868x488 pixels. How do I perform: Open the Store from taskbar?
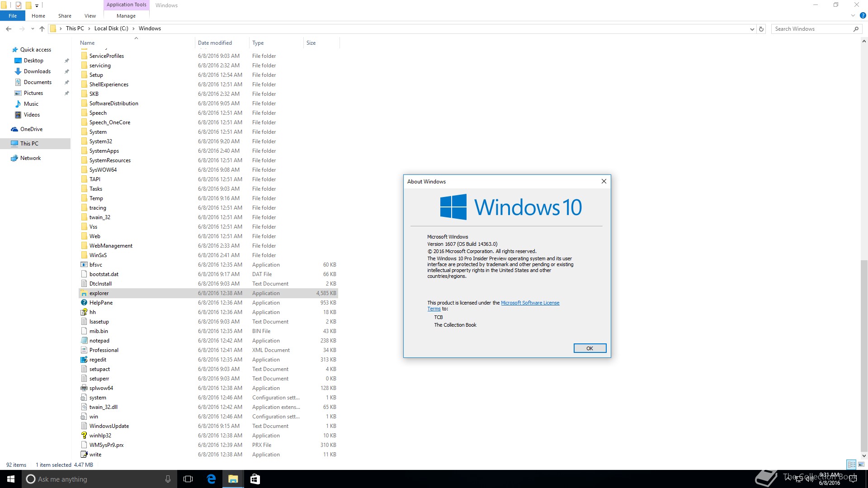pos(255,479)
